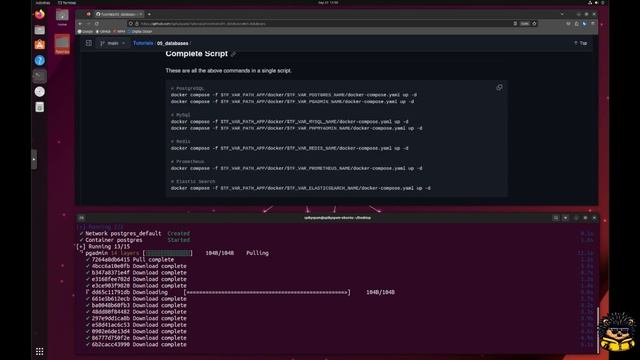Open the Help icon in the dock
The width and height of the screenshot is (640, 360).
click(x=40, y=60)
